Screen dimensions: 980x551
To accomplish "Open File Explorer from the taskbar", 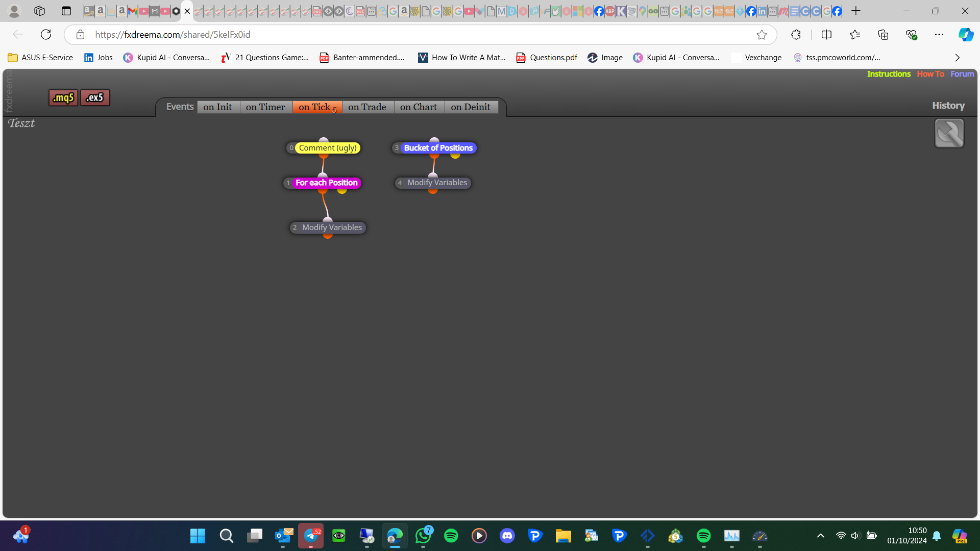I will pyautogui.click(x=563, y=536).
